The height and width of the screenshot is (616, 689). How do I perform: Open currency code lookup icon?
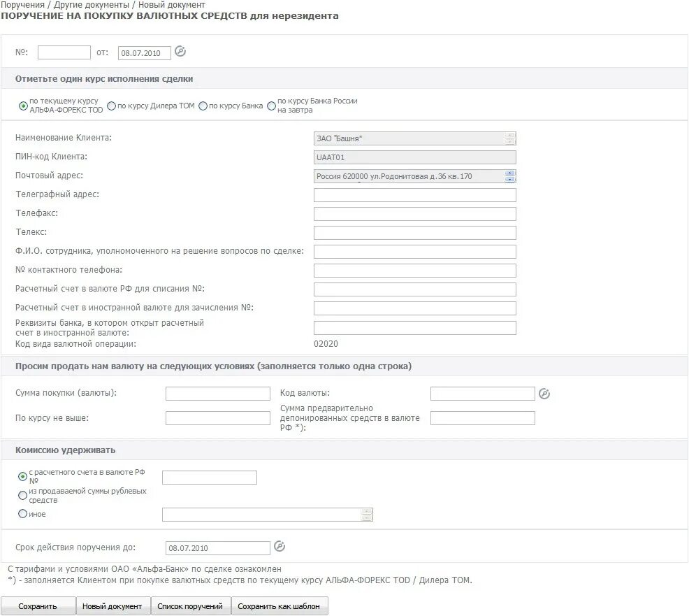coord(544,394)
